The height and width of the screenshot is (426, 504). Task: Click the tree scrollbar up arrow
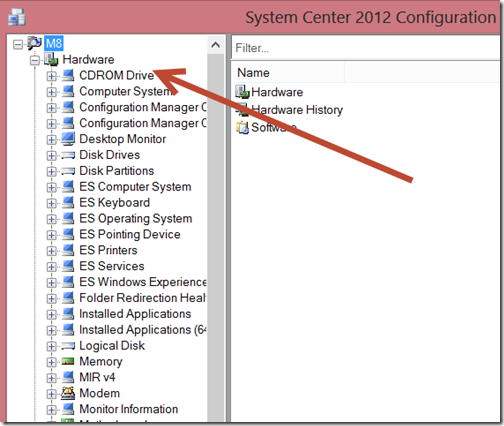(x=216, y=45)
